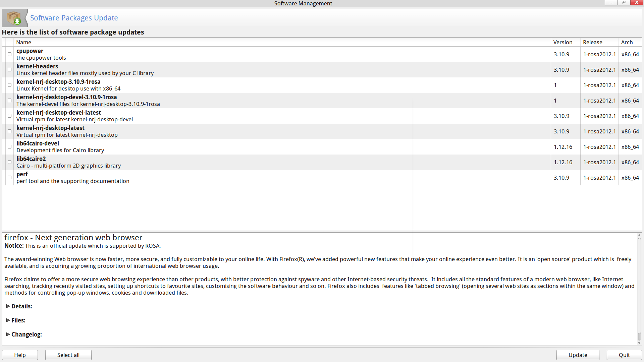
Task: Toggle the lib64cairo-devel checkbox
Action: [x=9, y=147]
